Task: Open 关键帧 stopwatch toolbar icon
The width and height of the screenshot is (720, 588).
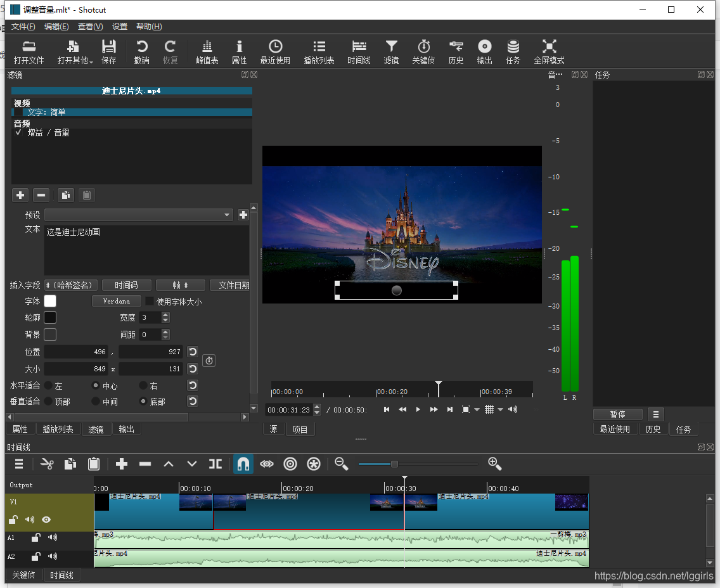Action: [x=423, y=52]
